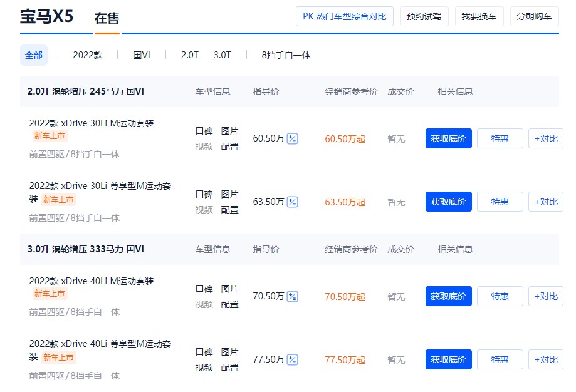
Task: Click the 预约试驾 button
Action: [424, 16]
